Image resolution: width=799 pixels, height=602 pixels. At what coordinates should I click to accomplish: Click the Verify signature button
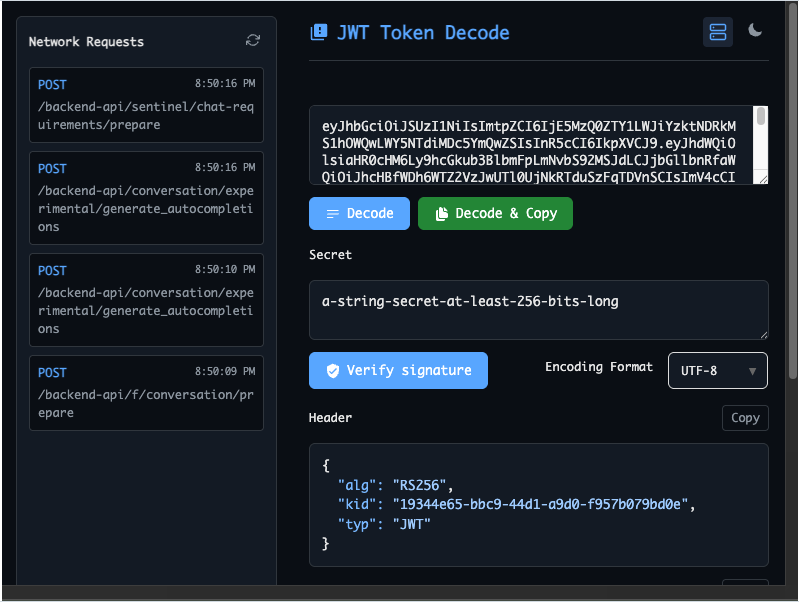pyautogui.click(x=398, y=371)
